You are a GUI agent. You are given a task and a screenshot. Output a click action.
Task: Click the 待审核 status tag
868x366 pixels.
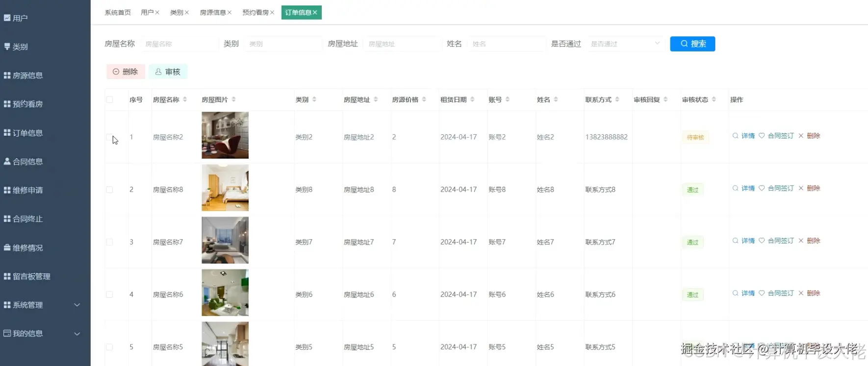point(695,138)
